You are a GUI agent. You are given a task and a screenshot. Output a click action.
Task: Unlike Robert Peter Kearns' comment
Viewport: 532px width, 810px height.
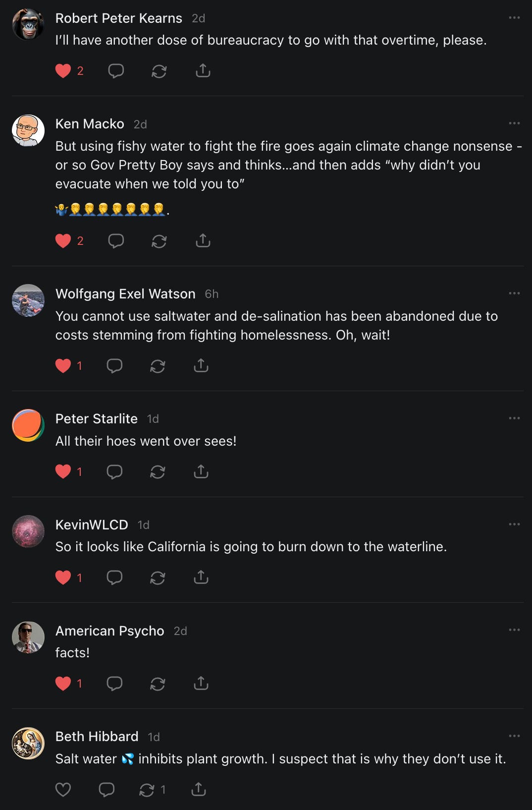[x=63, y=71]
